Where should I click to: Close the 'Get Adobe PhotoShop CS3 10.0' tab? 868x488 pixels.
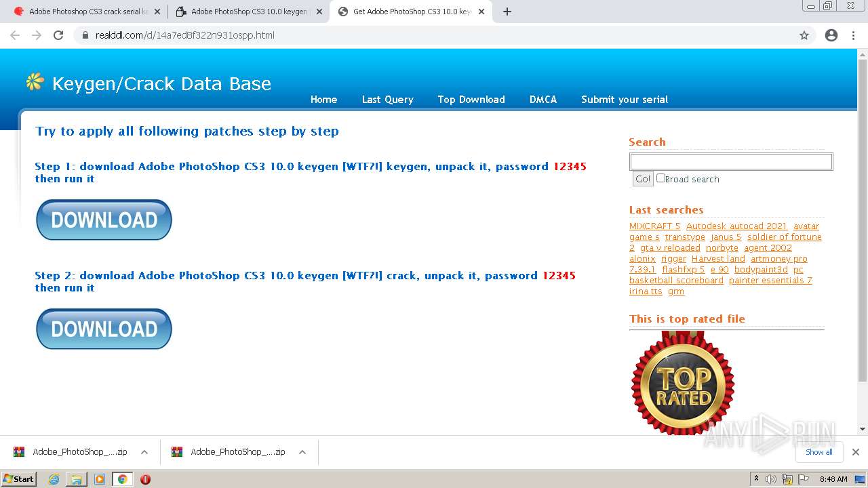coord(481,12)
